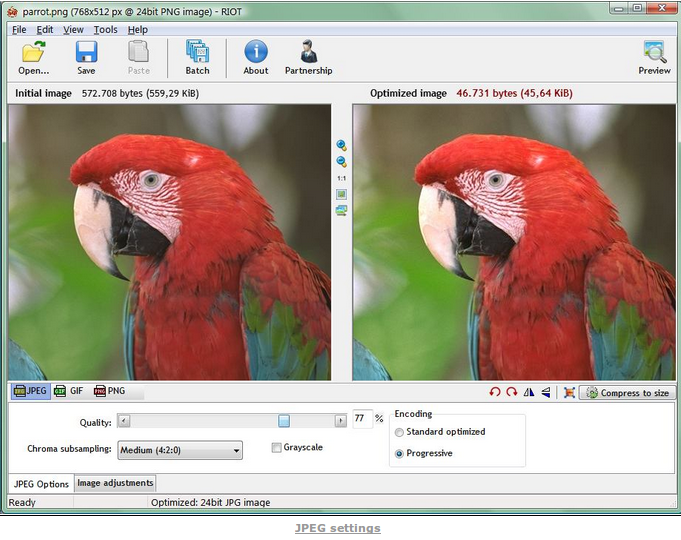Flip image vertically
Screen dimensions: 681x540
click(x=546, y=392)
